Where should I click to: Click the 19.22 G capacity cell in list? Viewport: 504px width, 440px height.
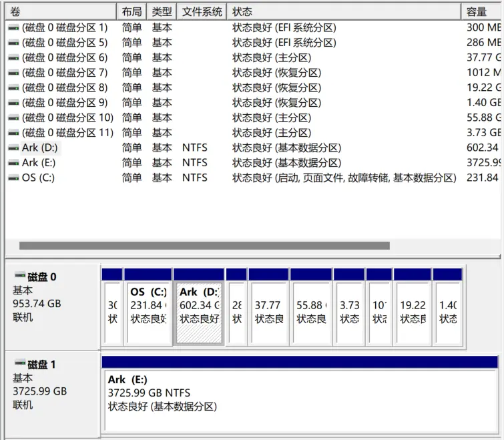(484, 87)
